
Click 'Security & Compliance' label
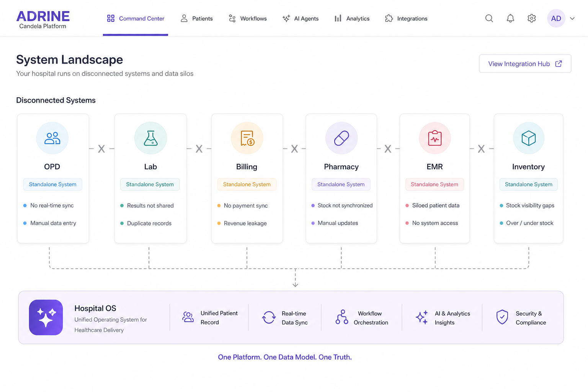(531, 318)
